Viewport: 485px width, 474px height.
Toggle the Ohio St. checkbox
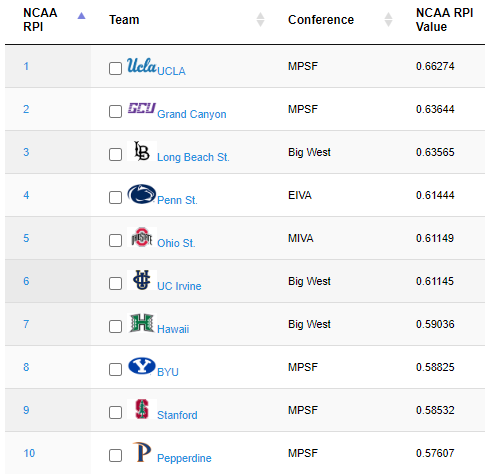115,240
